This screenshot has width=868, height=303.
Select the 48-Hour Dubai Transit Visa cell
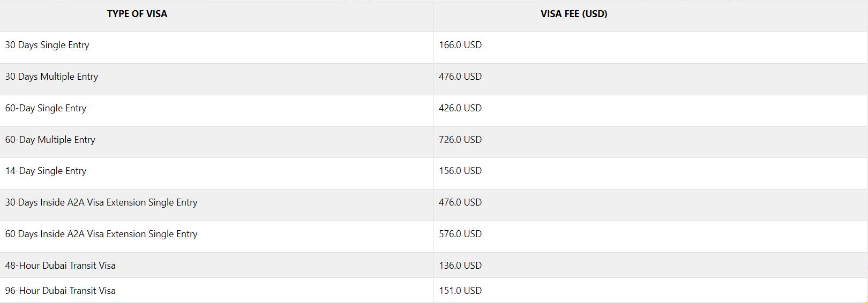tap(60, 266)
